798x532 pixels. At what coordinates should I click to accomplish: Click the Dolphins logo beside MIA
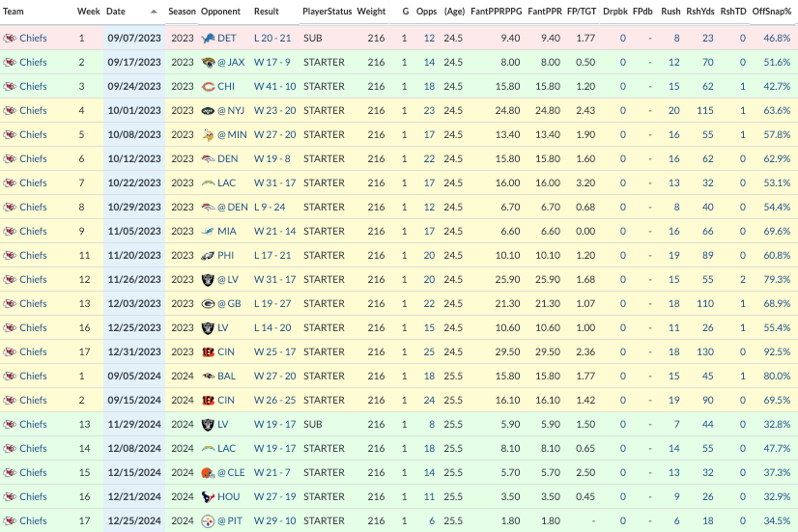tap(208, 232)
